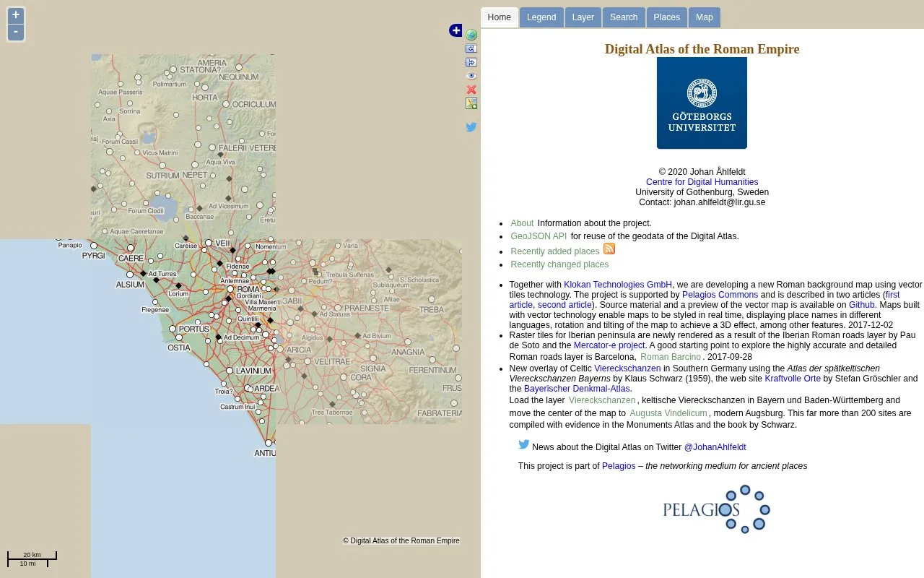
Task: Open the second article link
Action: click(x=565, y=305)
